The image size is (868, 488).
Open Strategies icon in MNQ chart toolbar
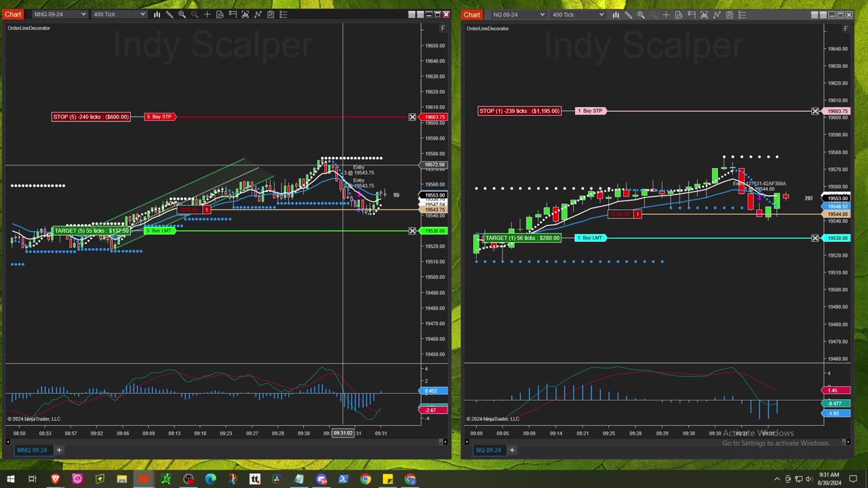271,14
